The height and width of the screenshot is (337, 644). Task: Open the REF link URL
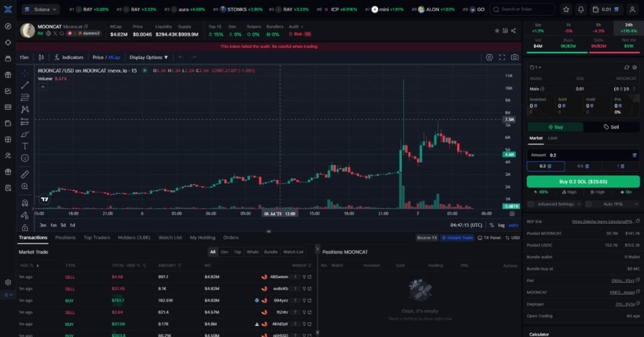(x=602, y=222)
